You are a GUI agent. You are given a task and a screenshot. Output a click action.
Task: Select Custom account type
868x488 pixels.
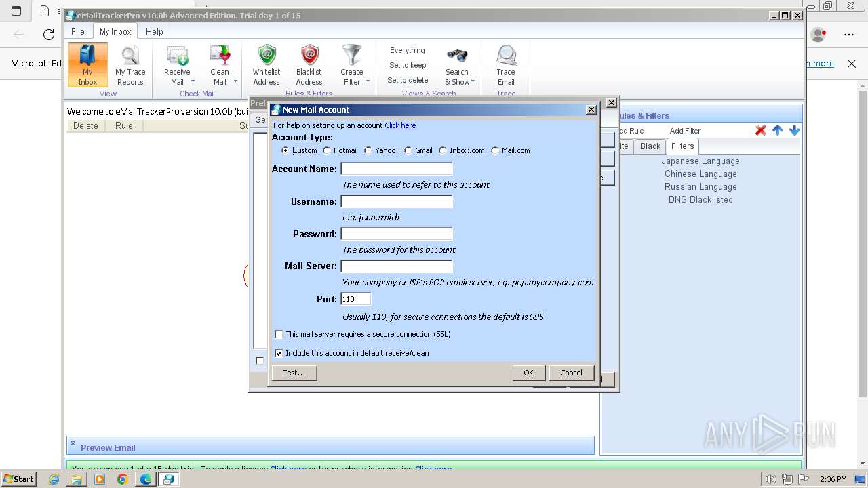point(285,150)
